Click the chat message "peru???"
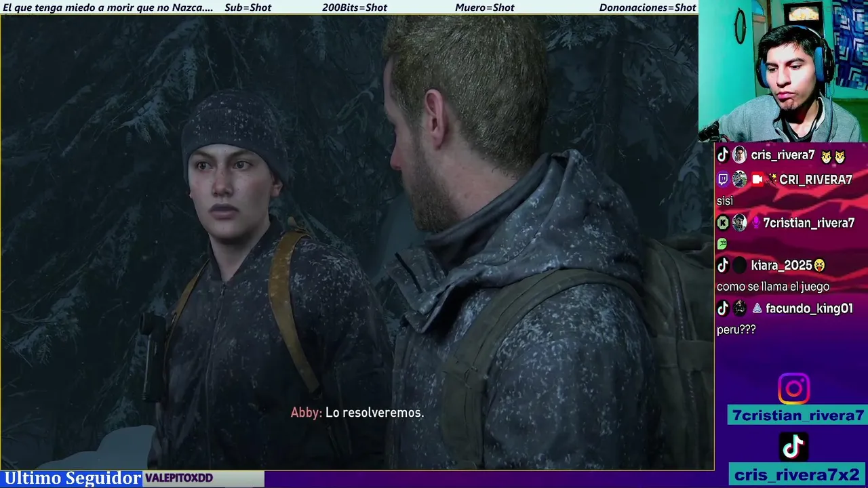The width and height of the screenshot is (868, 488). 736,329
